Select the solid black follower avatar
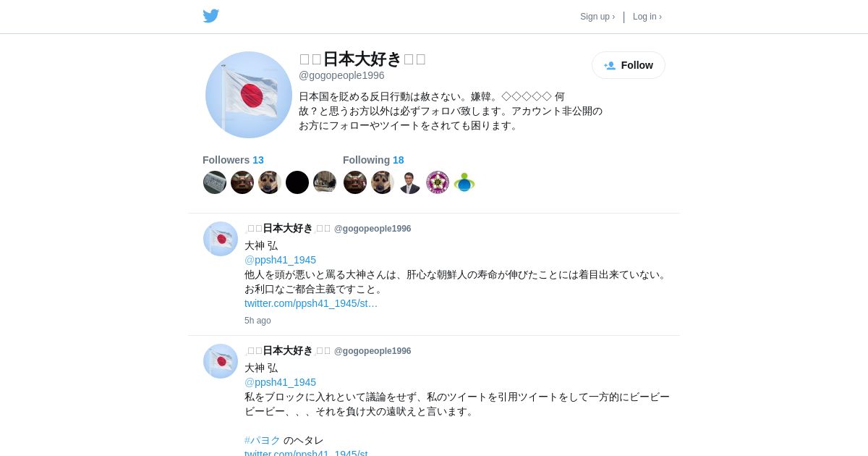 point(297,182)
